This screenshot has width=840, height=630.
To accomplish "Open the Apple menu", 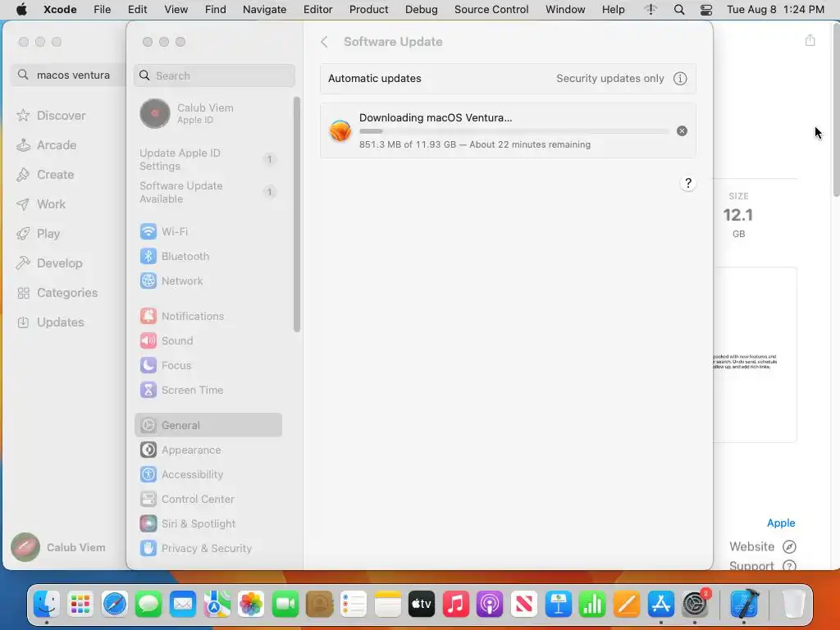I will (21, 9).
